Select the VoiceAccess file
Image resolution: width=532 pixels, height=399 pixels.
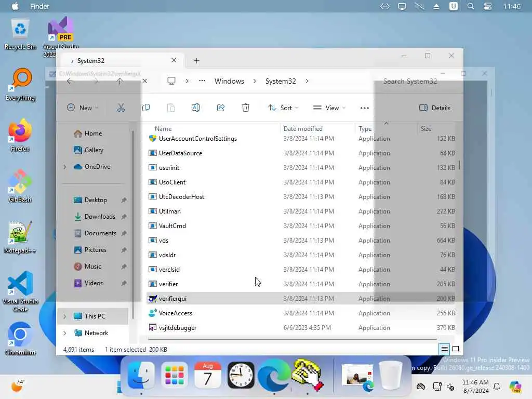[301, 313]
